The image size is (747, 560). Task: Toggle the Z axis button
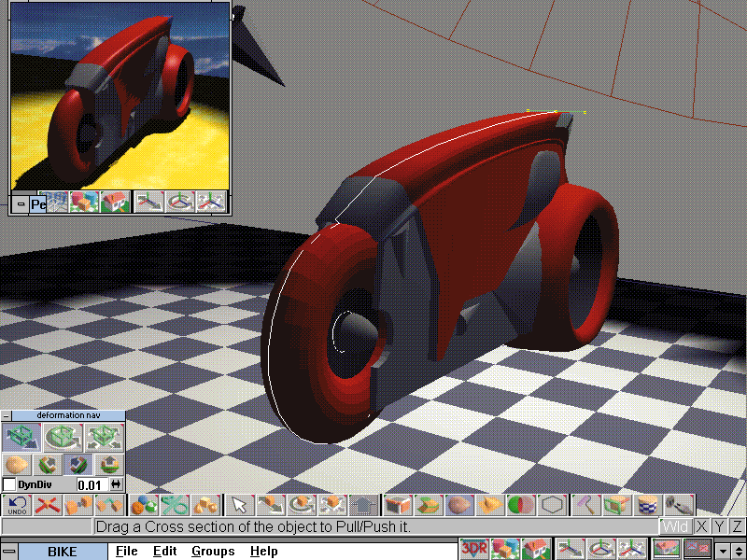click(x=737, y=527)
